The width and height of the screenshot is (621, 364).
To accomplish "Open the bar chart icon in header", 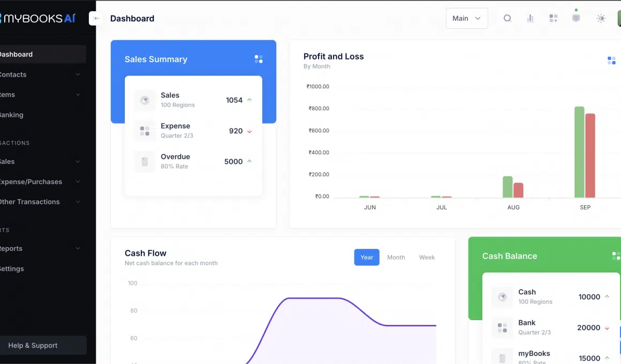I will pos(530,18).
